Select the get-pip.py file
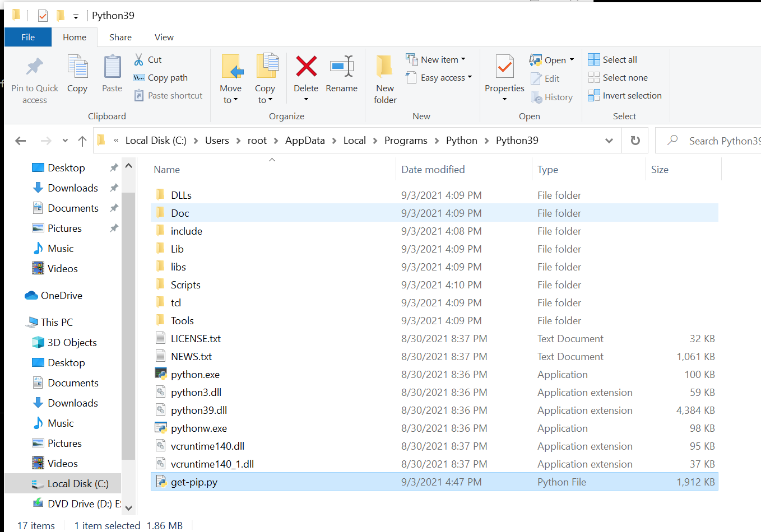This screenshot has height=532, width=761. [434, 482]
